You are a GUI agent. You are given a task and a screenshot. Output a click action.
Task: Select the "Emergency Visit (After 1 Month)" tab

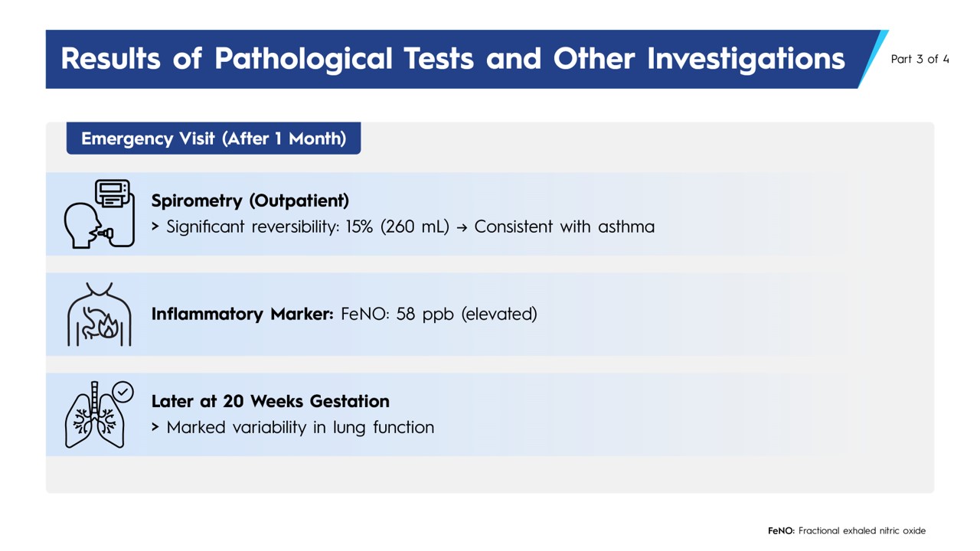click(x=214, y=139)
